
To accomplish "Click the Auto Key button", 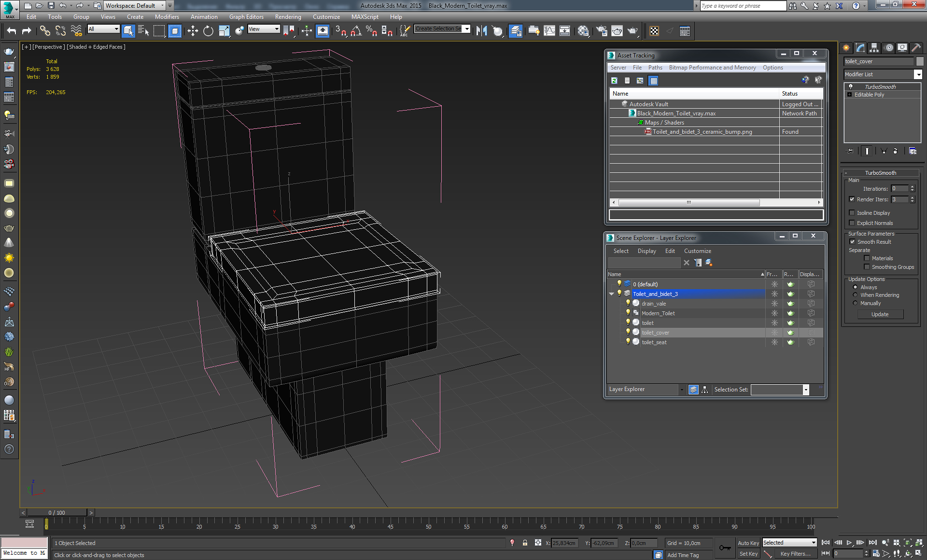I will pos(748,543).
